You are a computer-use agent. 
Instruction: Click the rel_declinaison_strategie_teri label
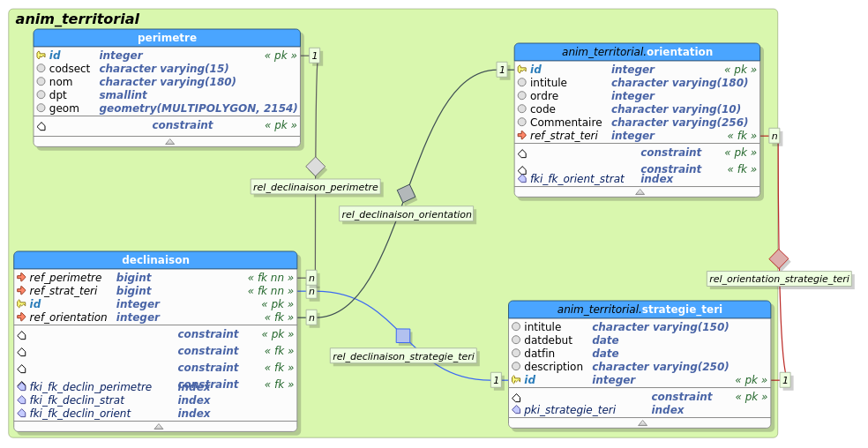[403, 356]
